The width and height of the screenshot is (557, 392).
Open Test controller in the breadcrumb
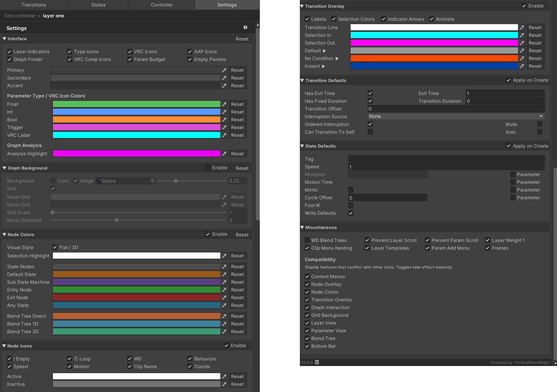[20, 16]
